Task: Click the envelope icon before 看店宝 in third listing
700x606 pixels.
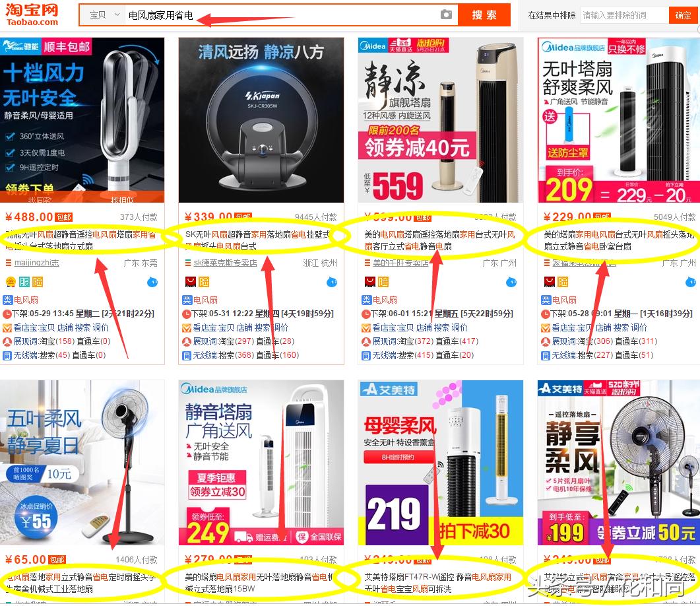Action: click(x=366, y=328)
